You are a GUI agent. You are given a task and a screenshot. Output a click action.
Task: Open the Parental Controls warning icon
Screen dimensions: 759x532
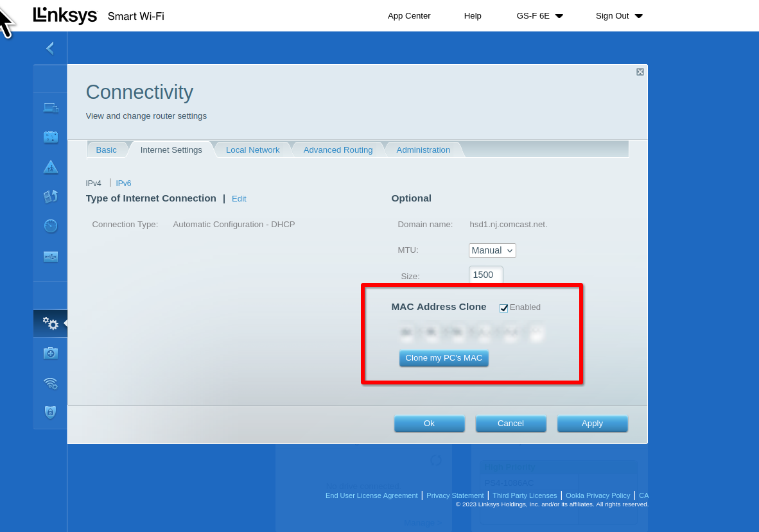(x=50, y=167)
